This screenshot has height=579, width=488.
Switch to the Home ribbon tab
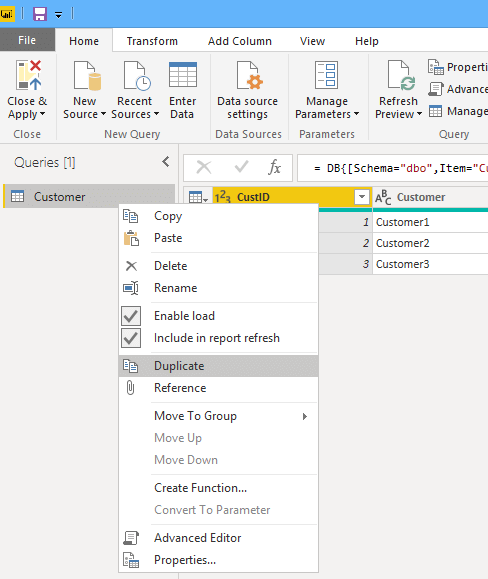point(84,41)
